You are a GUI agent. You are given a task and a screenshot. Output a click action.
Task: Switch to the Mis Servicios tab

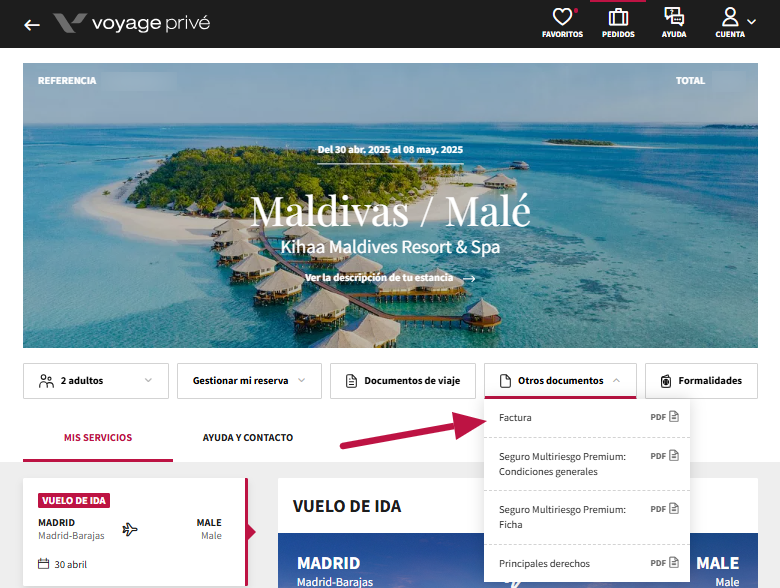click(x=98, y=438)
